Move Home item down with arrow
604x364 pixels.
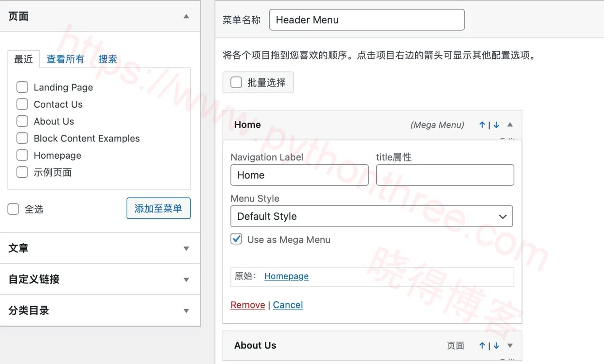[496, 125]
